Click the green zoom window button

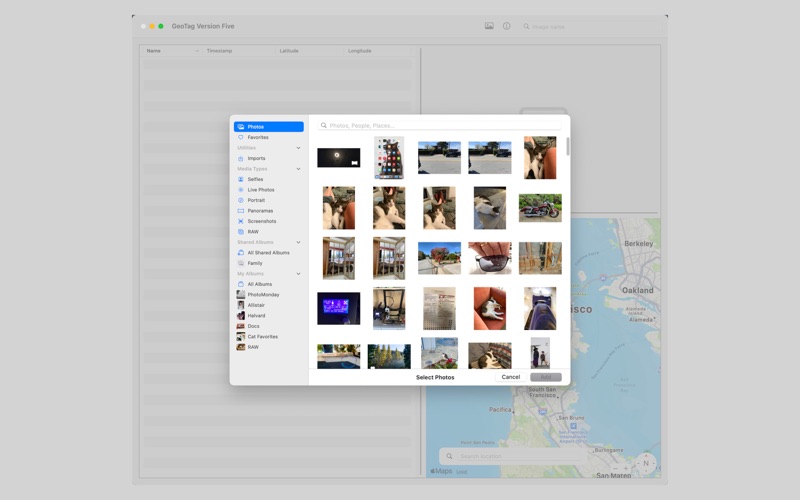point(161,26)
